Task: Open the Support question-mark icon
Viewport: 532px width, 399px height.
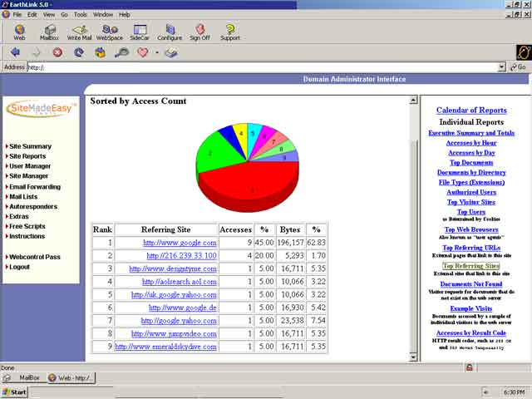Action: tap(229, 32)
